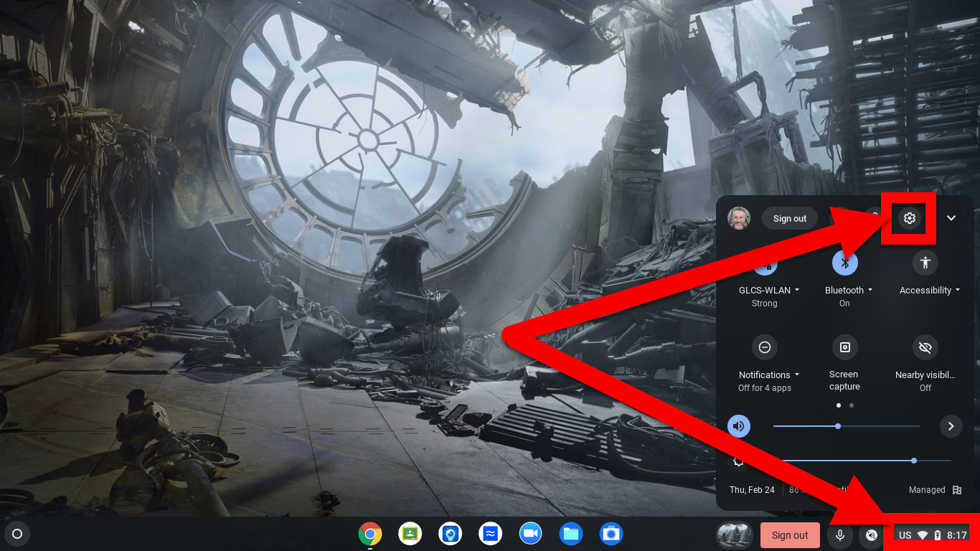
Task: Sign out from the quick settings panel
Action: click(x=790, y=219)
